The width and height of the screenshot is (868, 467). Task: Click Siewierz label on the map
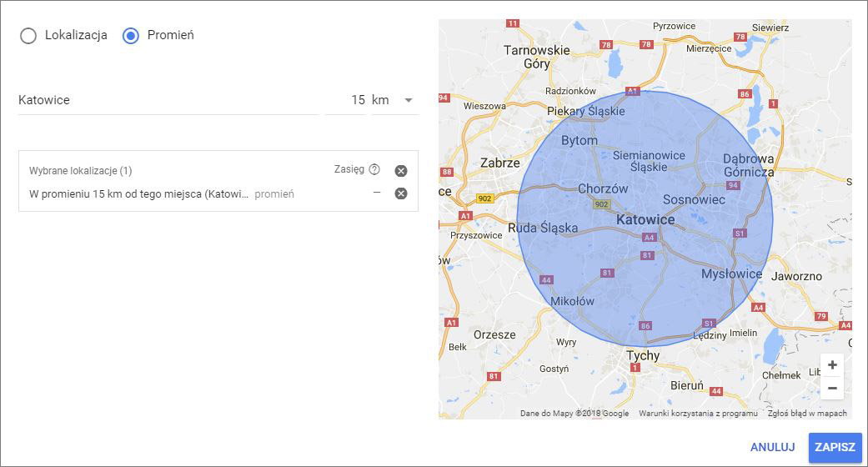coord(770,28)
